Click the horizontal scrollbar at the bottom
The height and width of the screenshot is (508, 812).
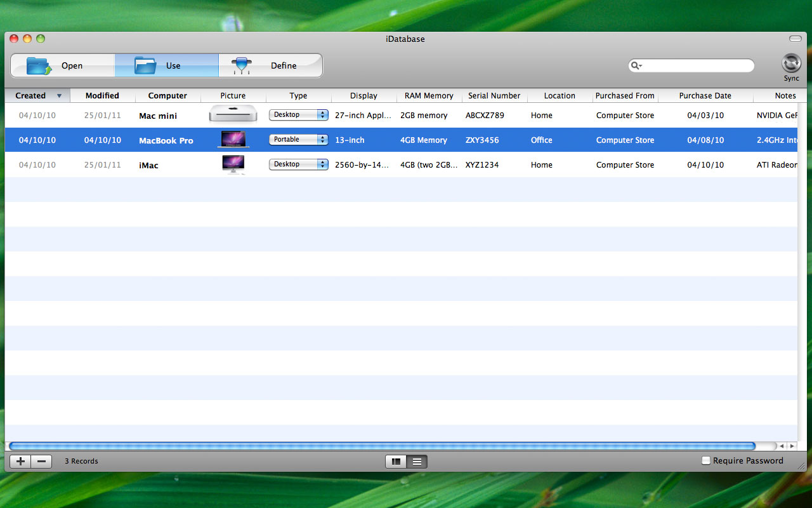tap(382, 446)
